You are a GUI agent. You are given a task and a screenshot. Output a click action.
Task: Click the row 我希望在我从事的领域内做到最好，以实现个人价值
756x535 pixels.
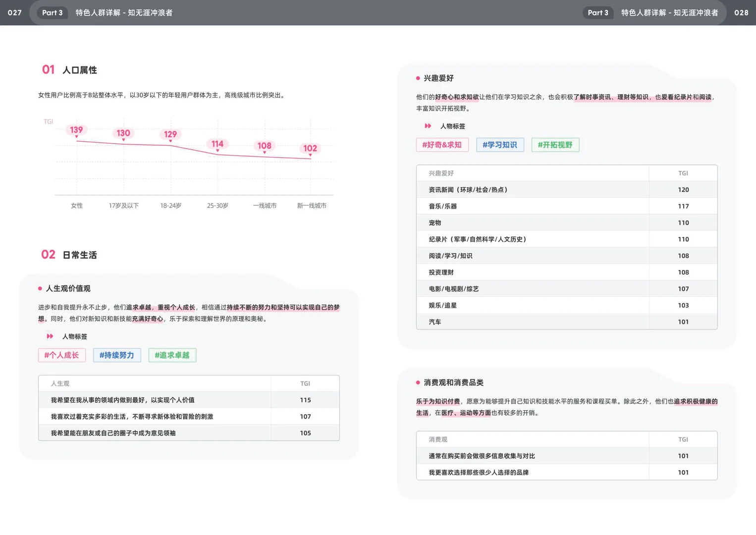[189, 400]
